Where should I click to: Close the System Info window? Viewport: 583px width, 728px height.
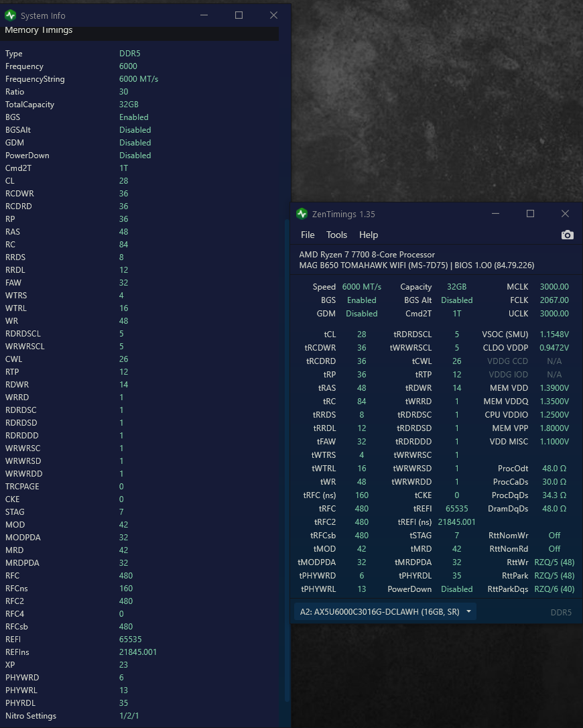pyautogui.click(x=273, y=15)
